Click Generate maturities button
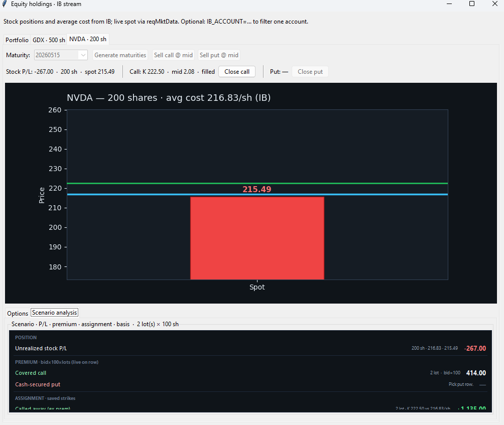504x425 pixels. point(120,55)
